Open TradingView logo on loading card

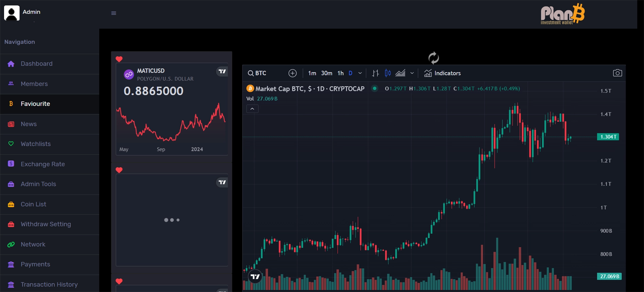click(222, 182)
